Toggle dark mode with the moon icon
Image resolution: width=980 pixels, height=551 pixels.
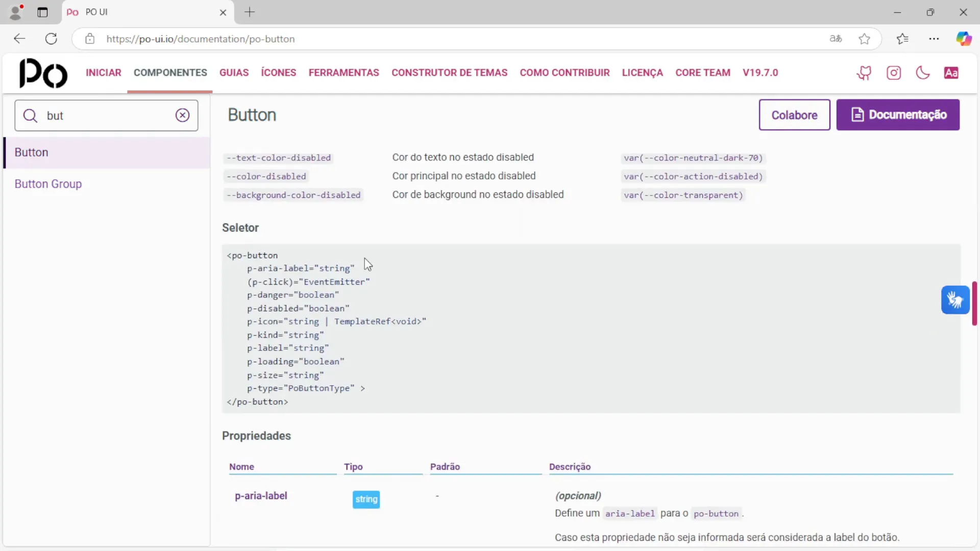(923, 73)
